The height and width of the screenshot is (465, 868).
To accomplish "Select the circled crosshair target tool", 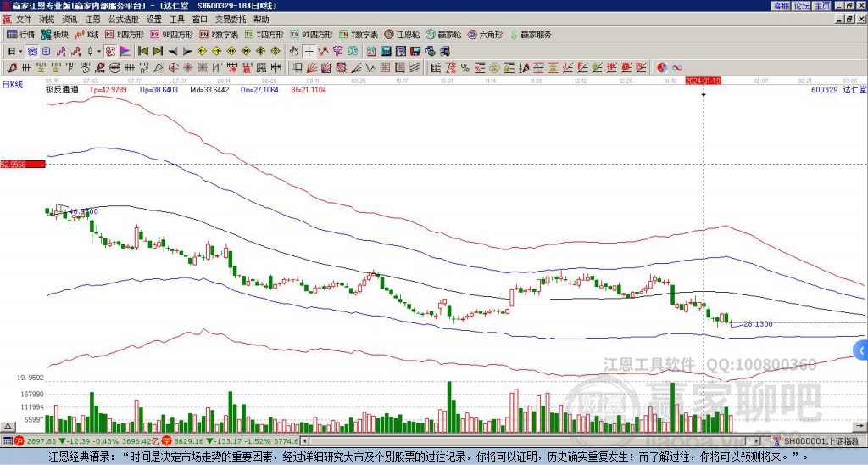I will (173, 68).
